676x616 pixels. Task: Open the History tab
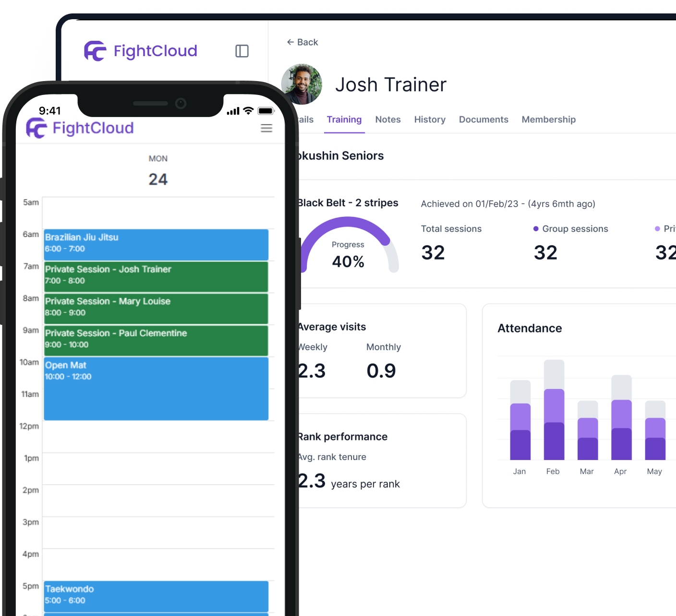click(x=430, y=119)
